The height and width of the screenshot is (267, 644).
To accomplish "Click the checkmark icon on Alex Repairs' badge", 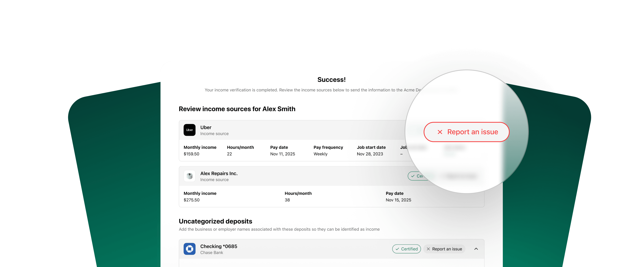I will 413,176.
